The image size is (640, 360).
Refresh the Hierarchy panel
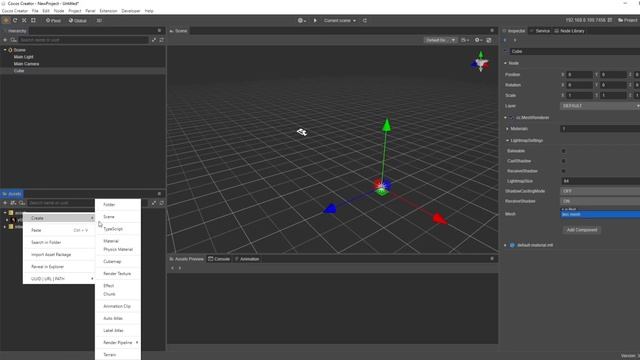162,40
